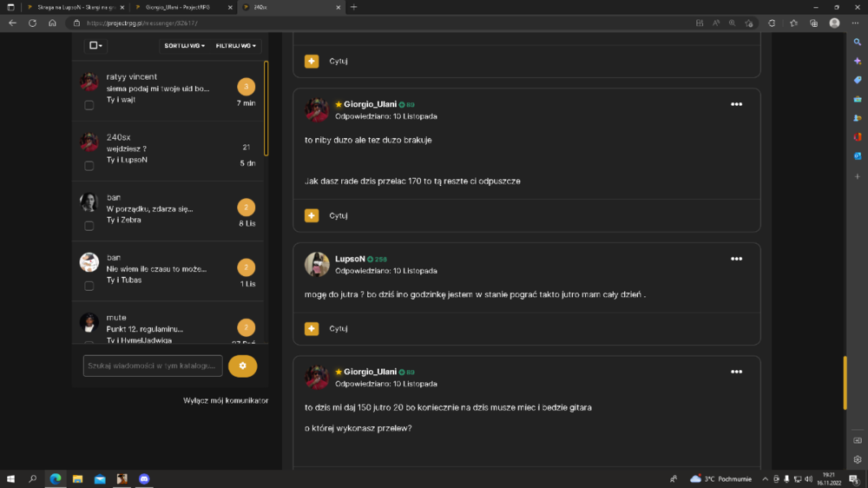
Task: Click the address bar URL
Action: (141, 23)
